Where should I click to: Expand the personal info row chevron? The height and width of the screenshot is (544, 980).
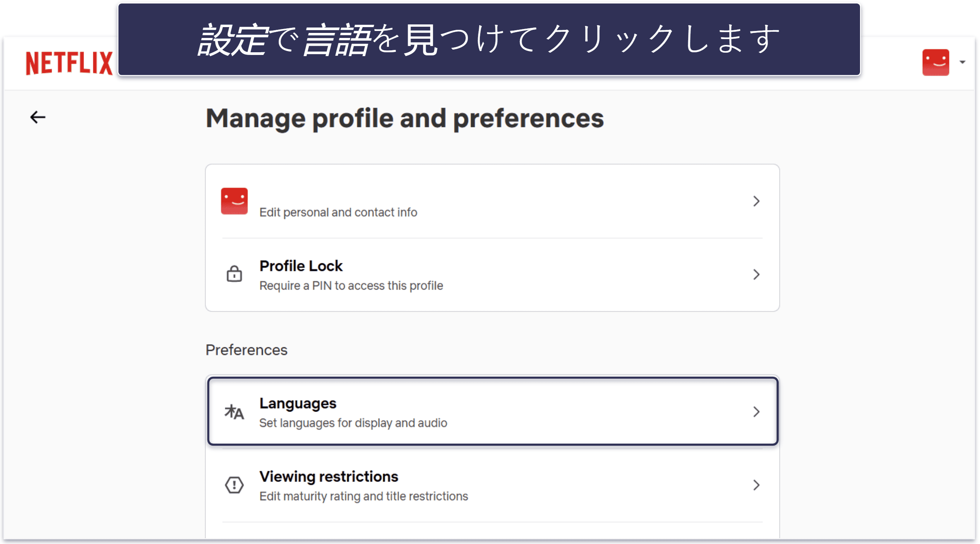click(756, 201)
